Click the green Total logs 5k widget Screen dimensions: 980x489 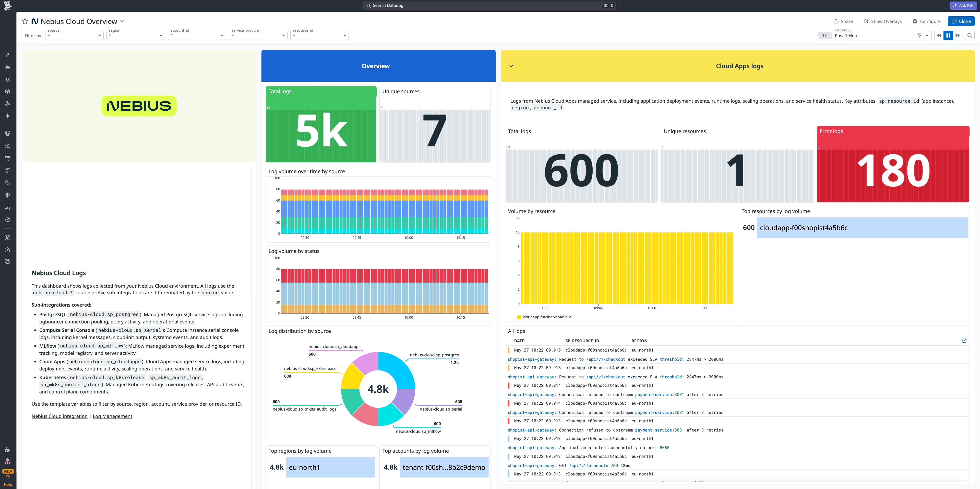click(x=321, y=124)
